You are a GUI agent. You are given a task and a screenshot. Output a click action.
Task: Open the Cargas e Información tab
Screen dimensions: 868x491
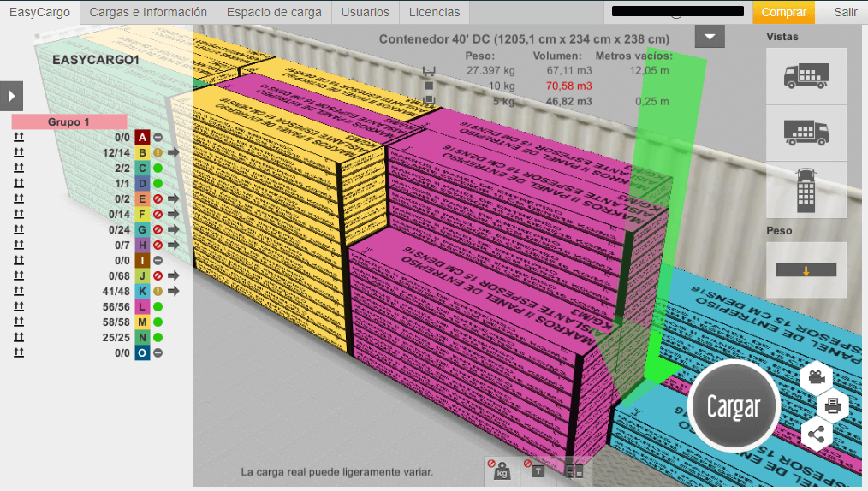pos(148,12)
